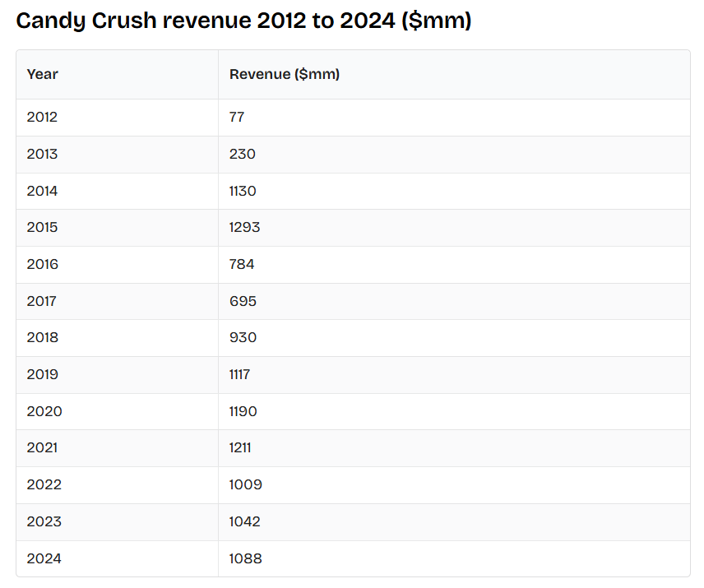
Task: Select the 2024 year cell
Action: pyautogui.click(x=44, y=558)
